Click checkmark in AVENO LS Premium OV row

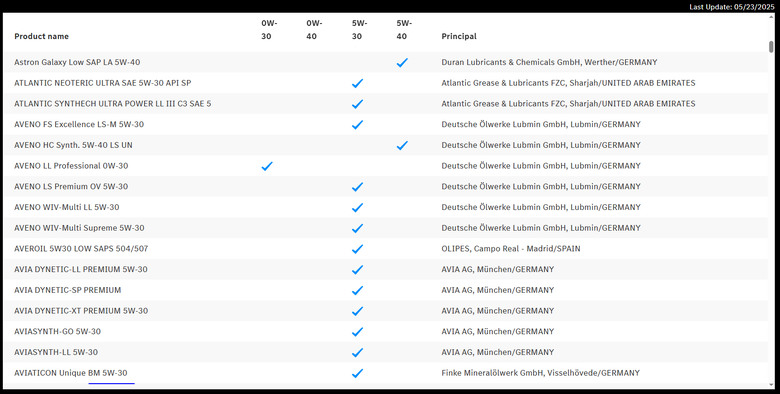click(357, 187)
